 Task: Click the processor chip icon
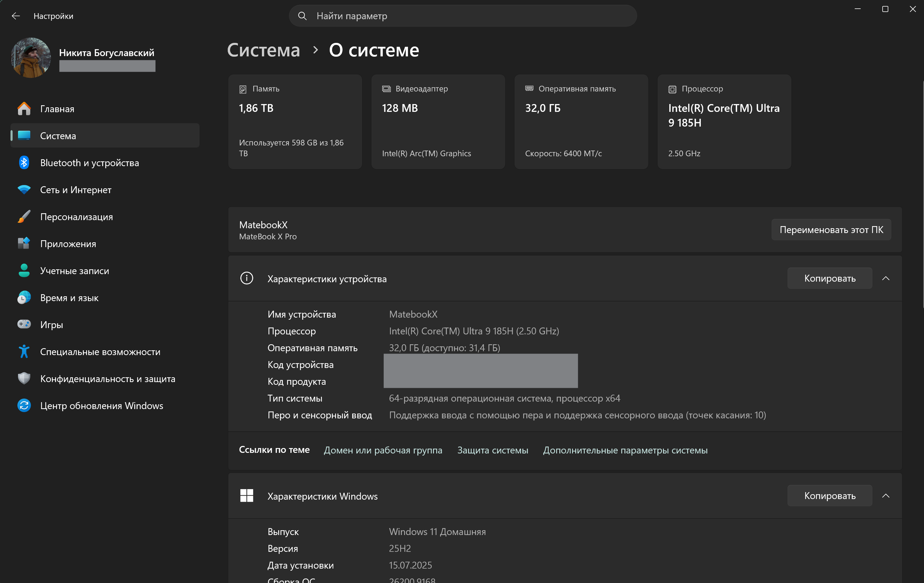pyautogui.click(x=672, y=89)
